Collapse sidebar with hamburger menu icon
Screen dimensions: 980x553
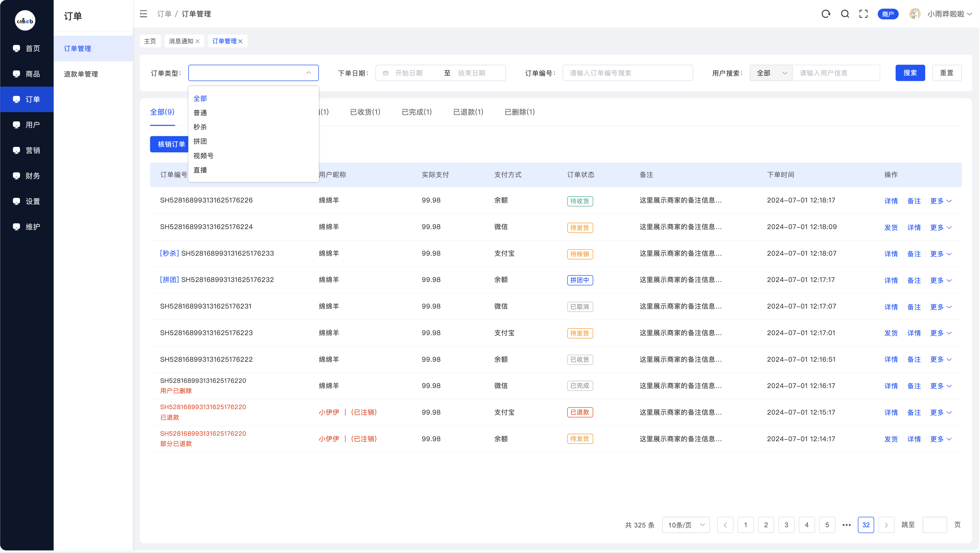[x=143, y=14]
